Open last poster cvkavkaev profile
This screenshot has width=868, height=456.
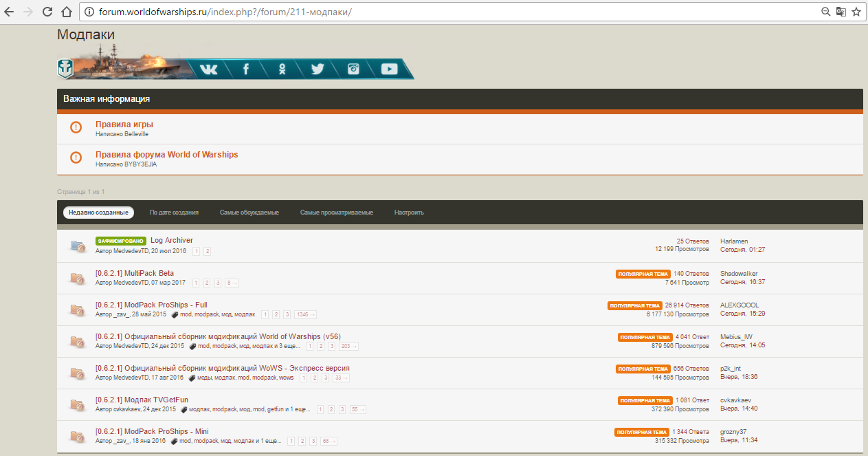coord(737,400)
